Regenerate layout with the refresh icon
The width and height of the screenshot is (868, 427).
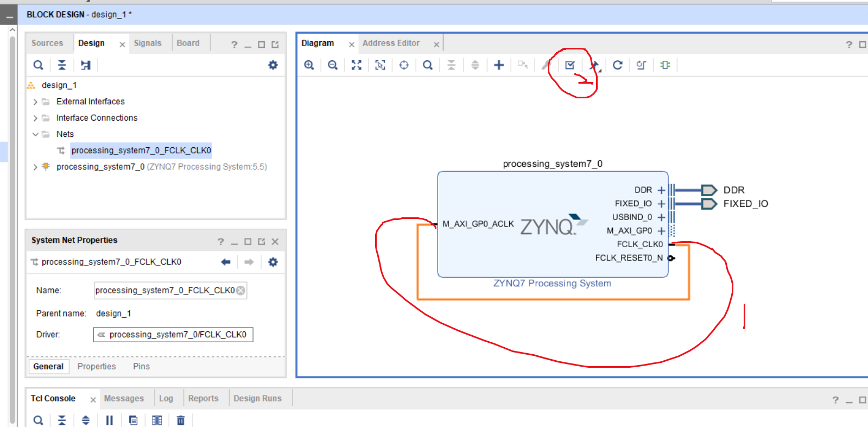[x=618, y=65]
